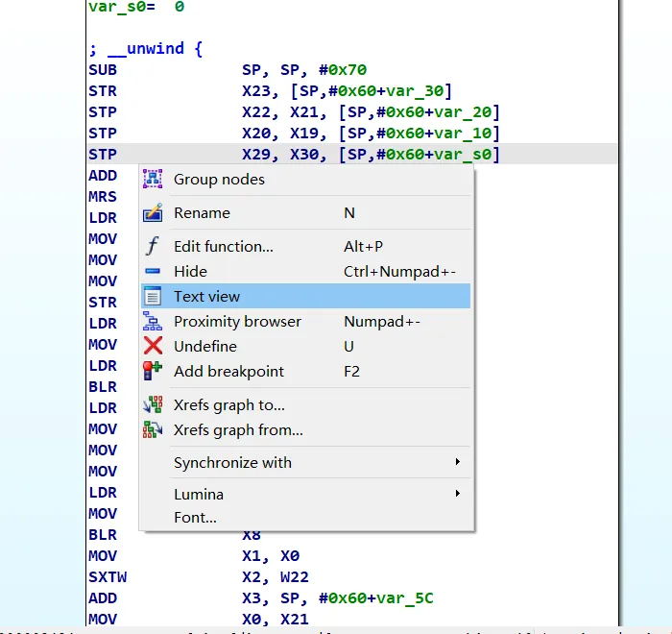Click operands X1, X0
Screen dimensions: 672x634
pyautogui.click(x=271, y=556)
